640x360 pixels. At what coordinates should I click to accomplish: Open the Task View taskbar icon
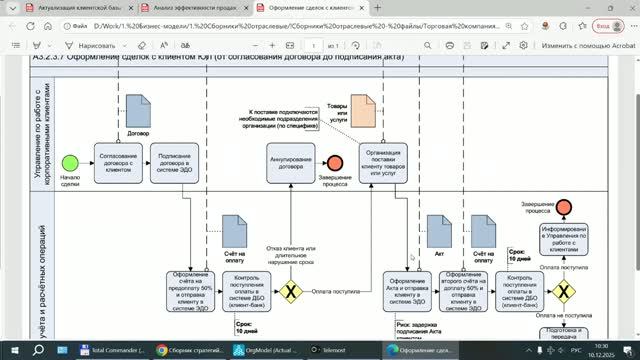point(62,350)
